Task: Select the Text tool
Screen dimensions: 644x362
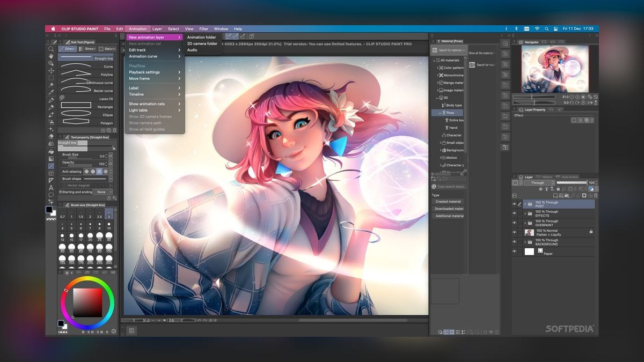Action: (x=51, y=188)
